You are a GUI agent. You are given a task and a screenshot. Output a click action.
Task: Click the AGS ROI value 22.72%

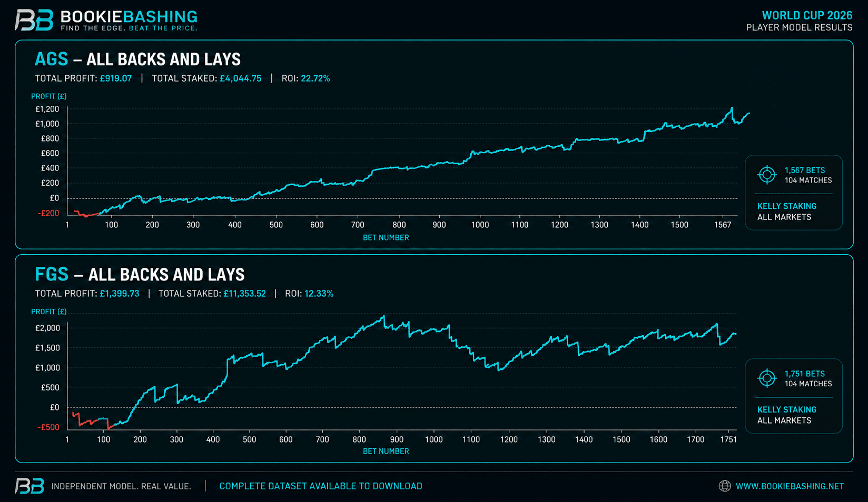[x=315, y=78]
